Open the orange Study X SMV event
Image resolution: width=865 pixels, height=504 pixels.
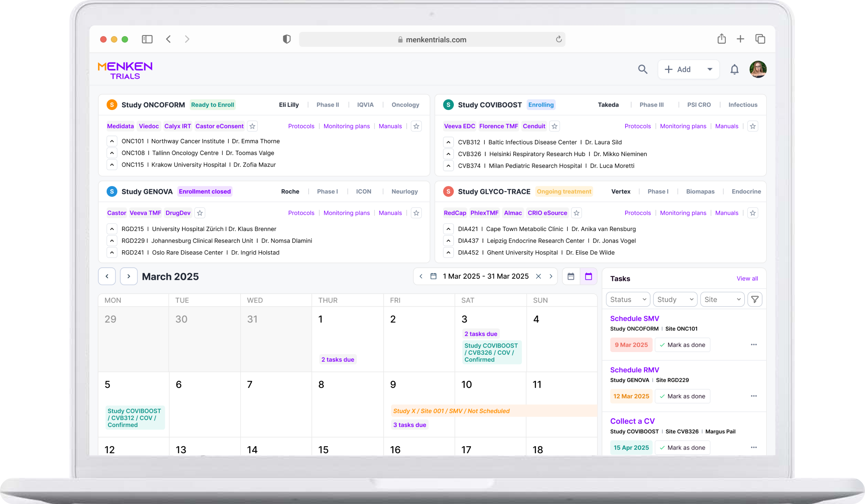451,411
